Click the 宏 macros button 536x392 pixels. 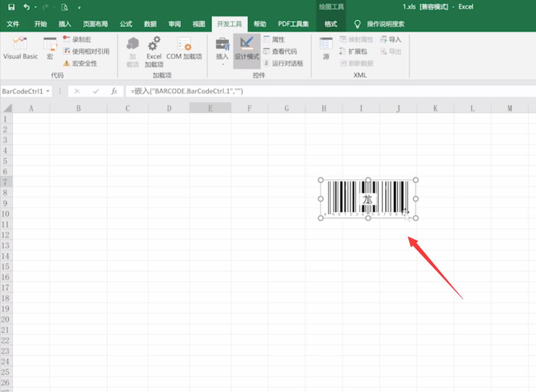tap(50, 48)
